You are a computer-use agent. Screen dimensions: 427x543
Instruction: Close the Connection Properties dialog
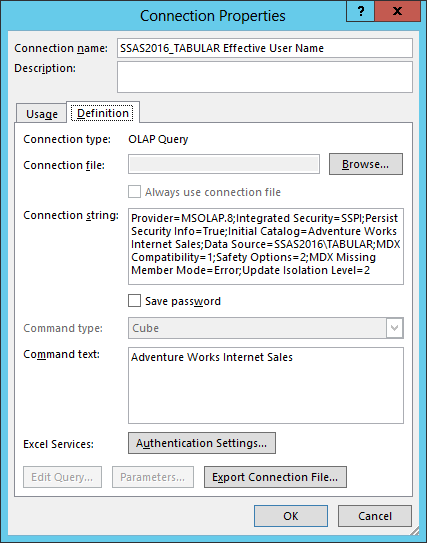(x=397, y=11)
